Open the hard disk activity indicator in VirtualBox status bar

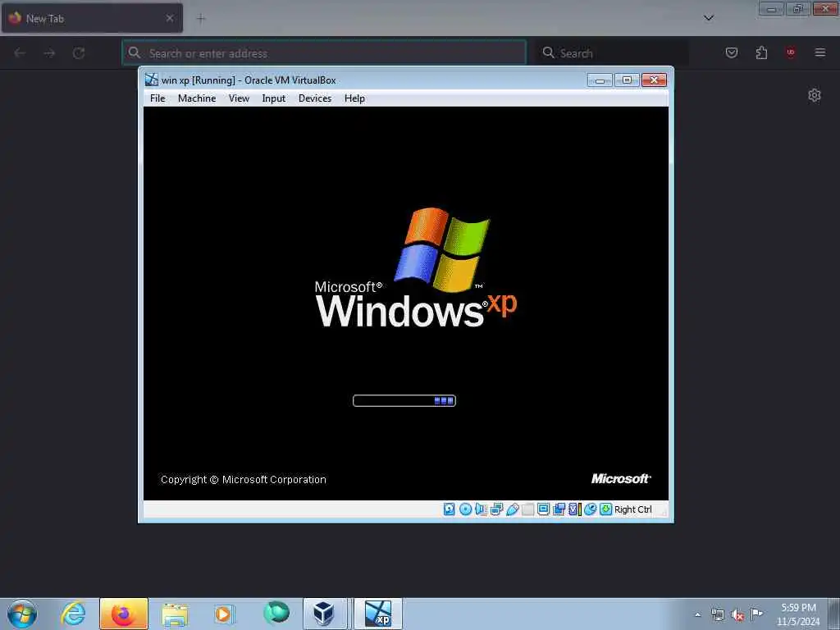click(x=449, y=509)
